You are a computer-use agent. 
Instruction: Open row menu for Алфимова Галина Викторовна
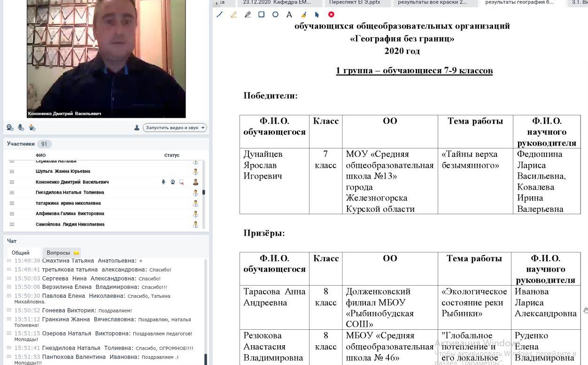click(12, 214)
